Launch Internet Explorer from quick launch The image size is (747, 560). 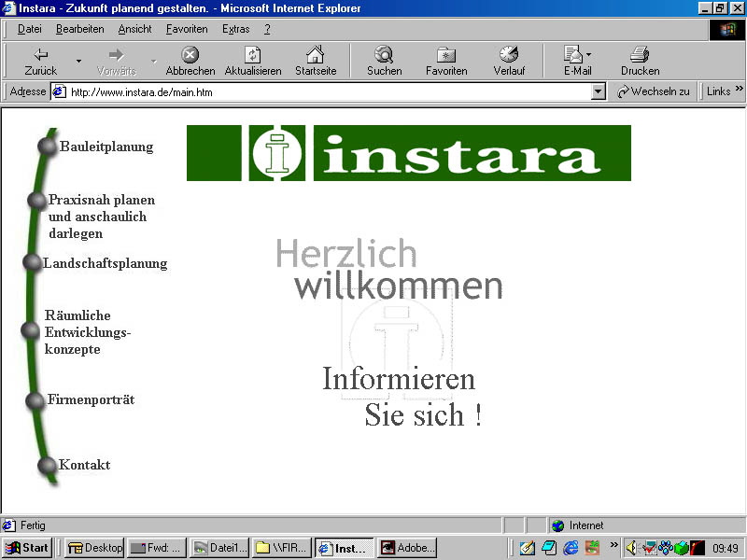pos(571,548)
